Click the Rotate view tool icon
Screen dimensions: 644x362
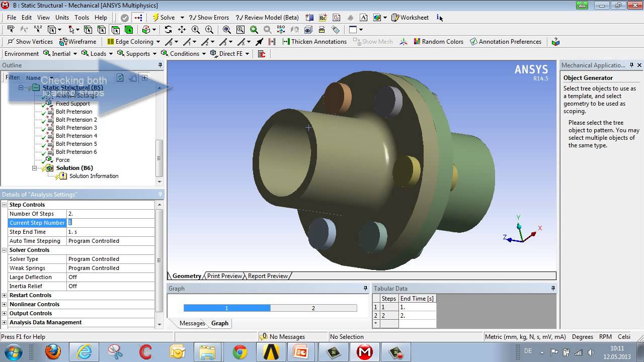(168, 30)
